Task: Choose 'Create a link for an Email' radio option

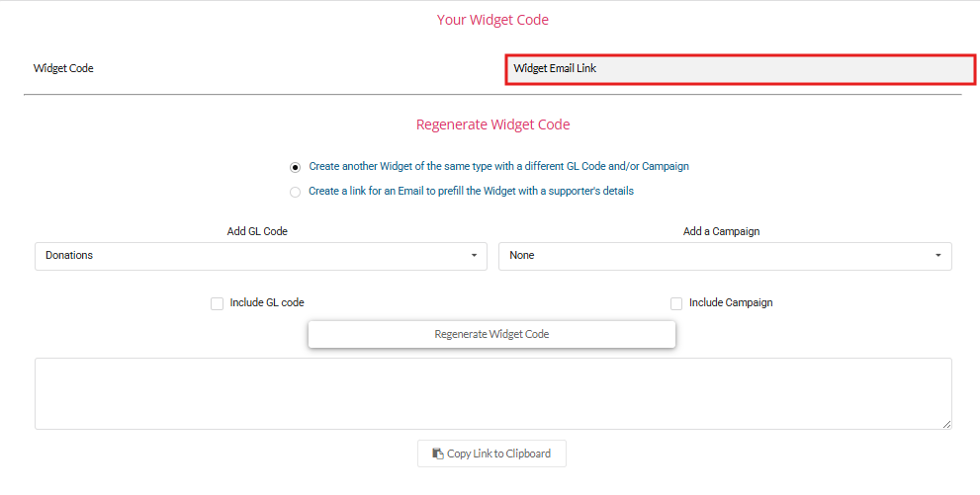Action: [x=295, y=192]
